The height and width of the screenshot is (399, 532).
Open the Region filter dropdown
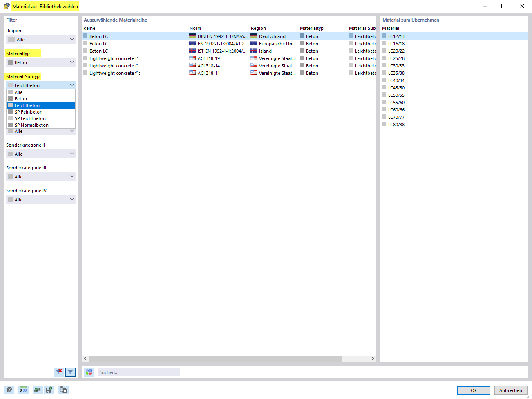41,40
